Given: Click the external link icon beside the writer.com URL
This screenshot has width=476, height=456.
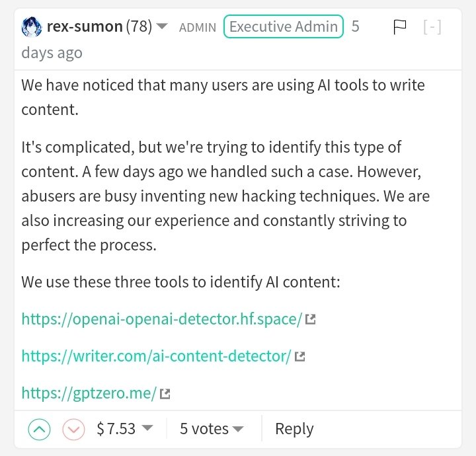Looking at the screenshot, I should click(299, 357).
